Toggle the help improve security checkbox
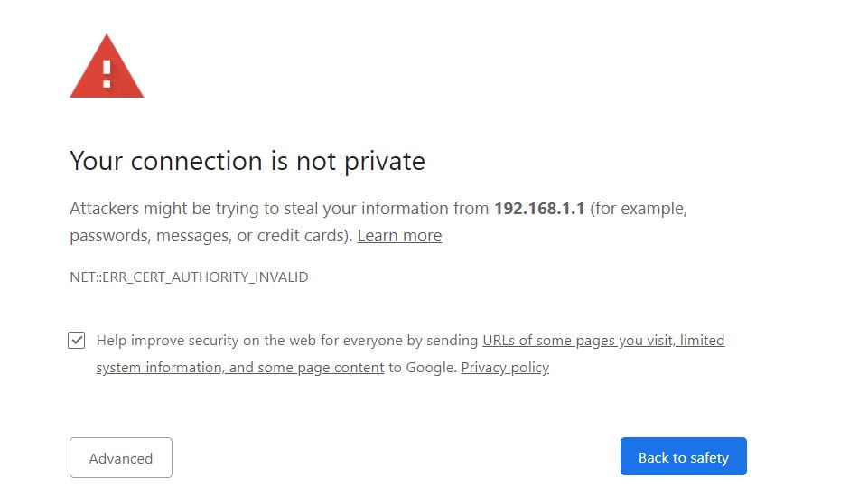Viewport: 868px width, 497px height. click(77, 341)
